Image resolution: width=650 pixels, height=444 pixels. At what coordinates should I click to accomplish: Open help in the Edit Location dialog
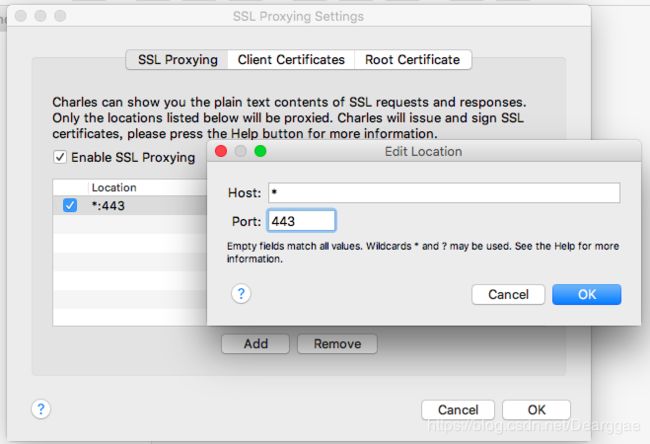[241, 294]
